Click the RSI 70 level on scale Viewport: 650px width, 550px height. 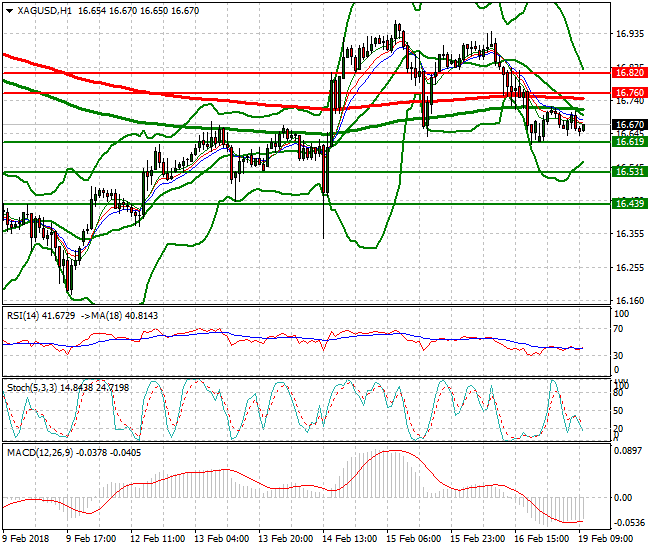[618, 329]
